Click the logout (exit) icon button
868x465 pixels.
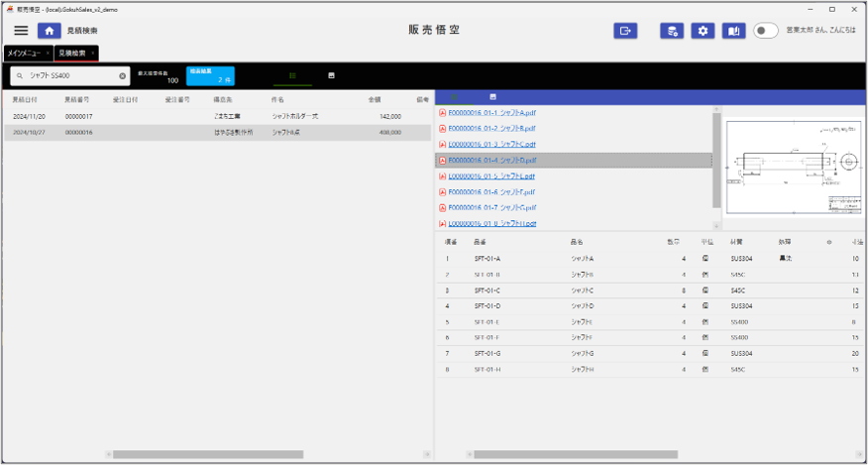(625, 31)
